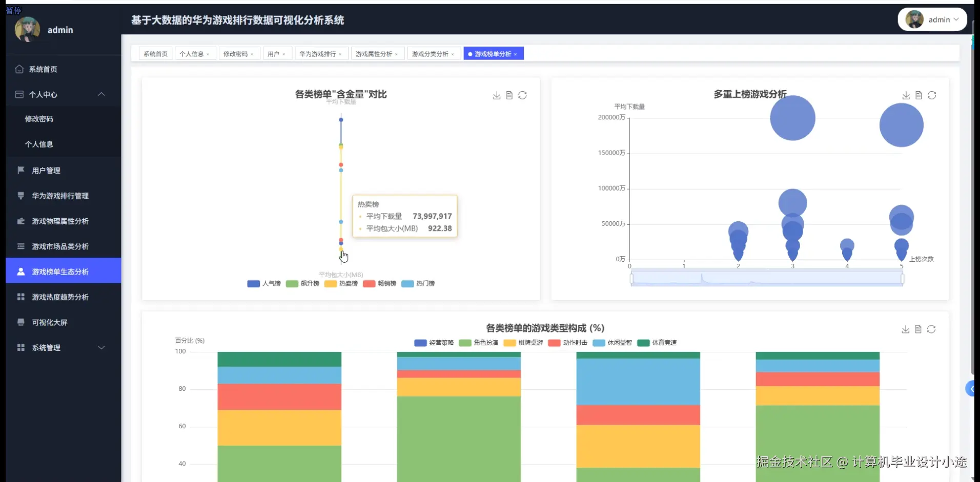The width and height of the screenshot is (980, 482).
Task: Click the 修改密码 menu item
Action: [39, 118]
